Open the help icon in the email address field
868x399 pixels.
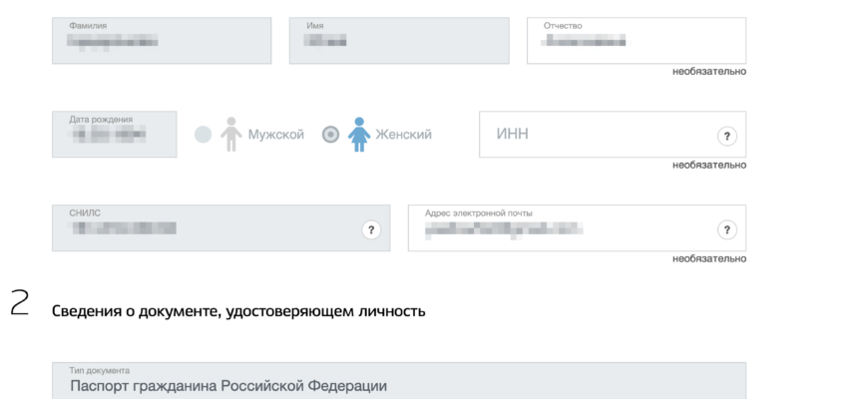727,229
